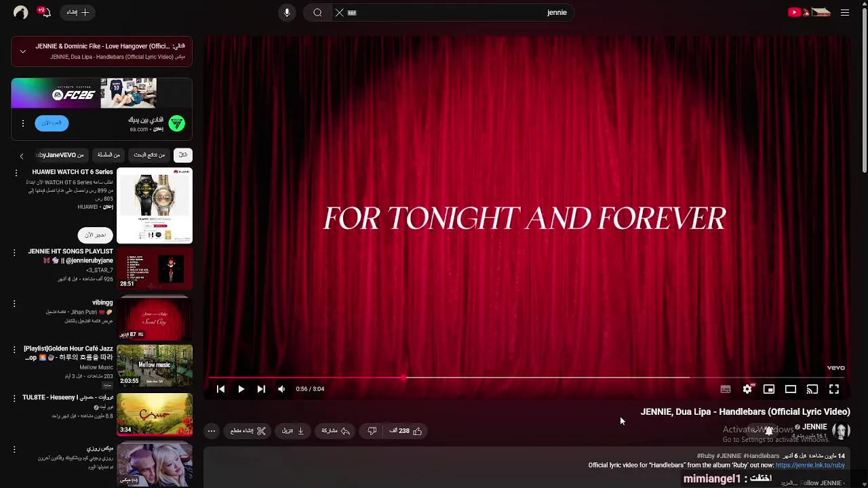This screenshot has width=868, height=488.
Task: Open the account avatar menu
Action: pyautogui.click(x=20, y=12)
